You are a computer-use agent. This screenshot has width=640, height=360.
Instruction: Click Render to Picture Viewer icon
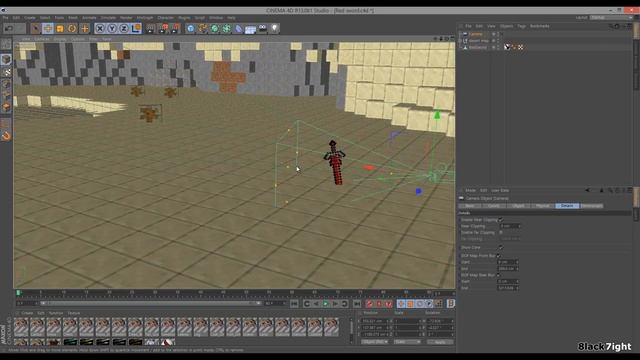[164, 28]
